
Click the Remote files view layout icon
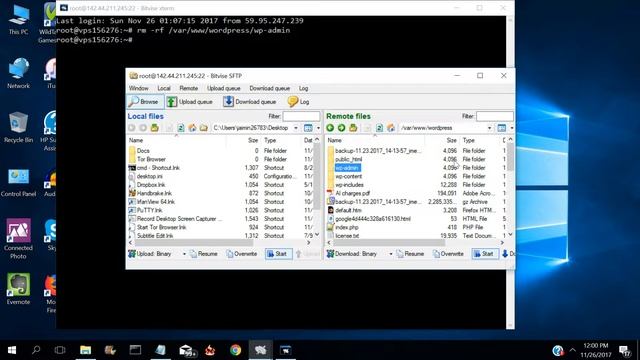pos(502,128)
